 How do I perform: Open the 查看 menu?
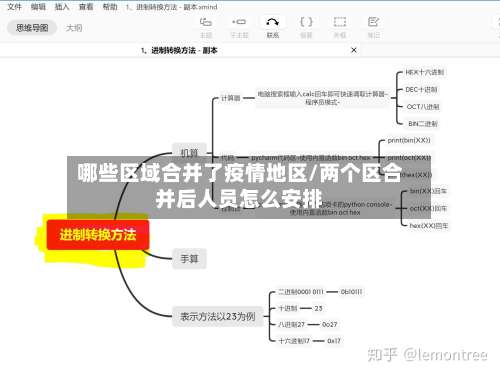pyautogui.click(x=86, y=7)
